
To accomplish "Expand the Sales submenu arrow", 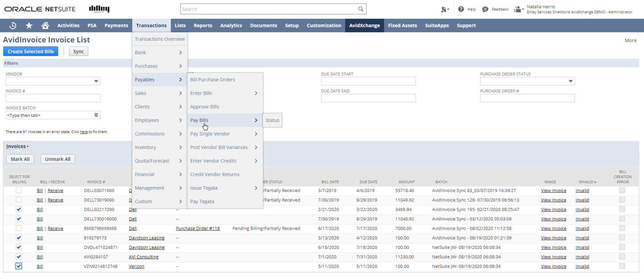I will (x=180, y=93).
